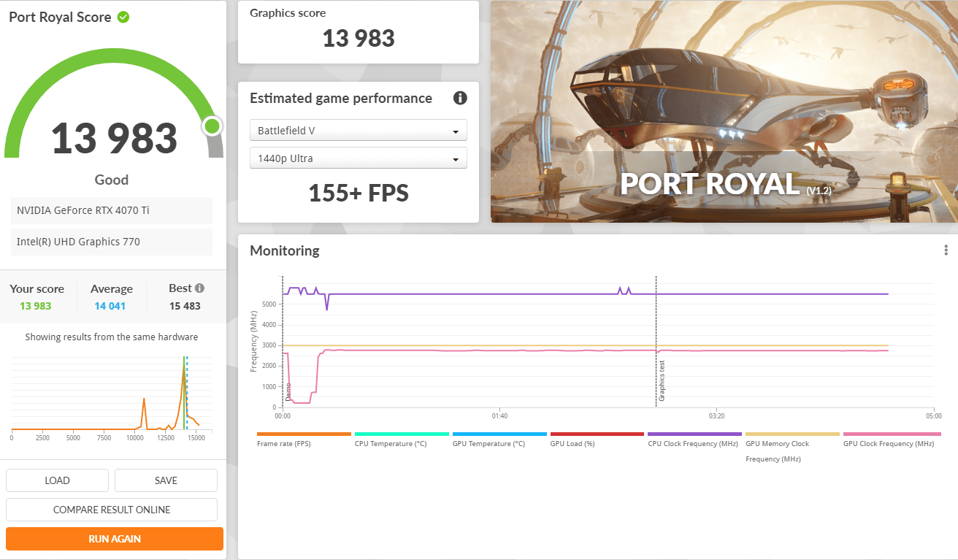Toggle the CPU Clock Frequency legend series

tap(694, 439)
